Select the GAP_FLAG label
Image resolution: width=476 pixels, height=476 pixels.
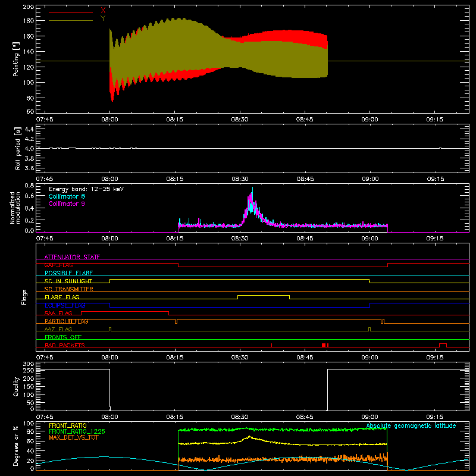click(58, 265)
